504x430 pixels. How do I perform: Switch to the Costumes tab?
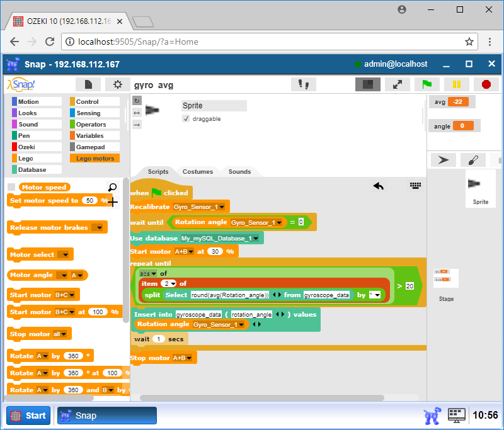tap(198, 171)
